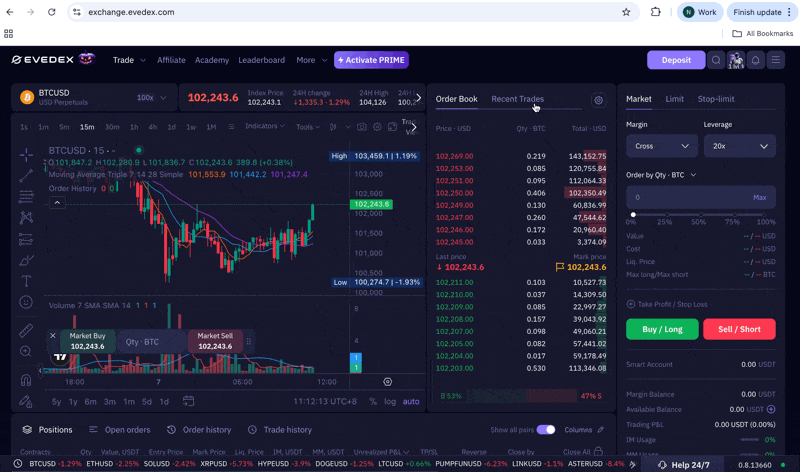Open the order book settings gear

tap(598, 100)
